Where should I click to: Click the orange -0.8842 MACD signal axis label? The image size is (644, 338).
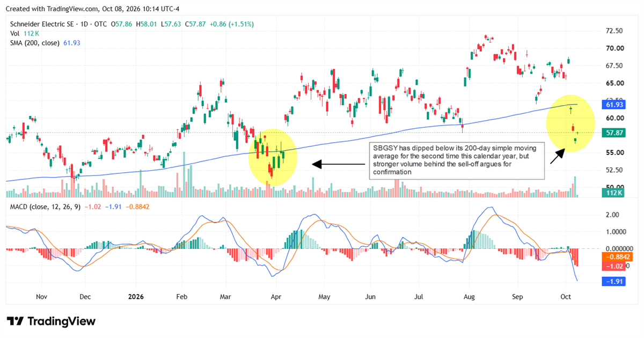pos(618,257)
